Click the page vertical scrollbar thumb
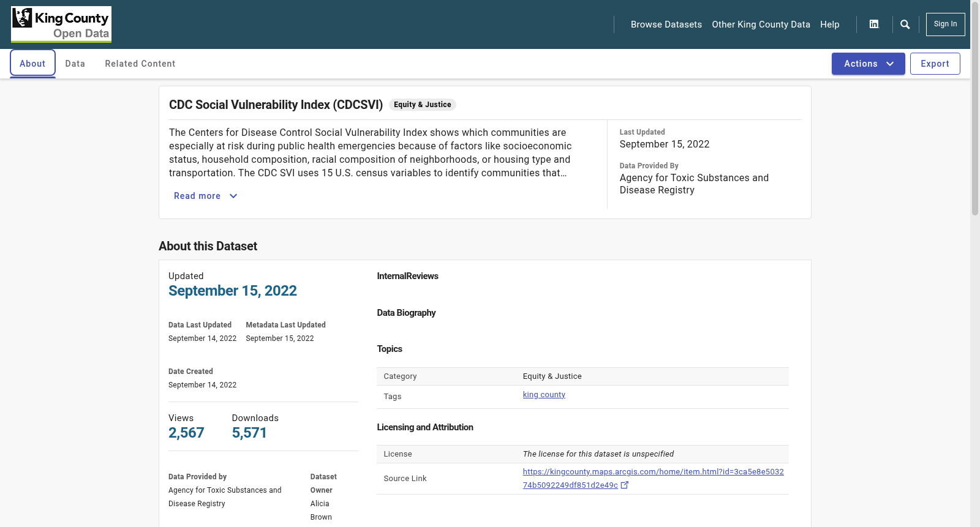Screen dimensions: 980x527 click(x=975, y=108)
